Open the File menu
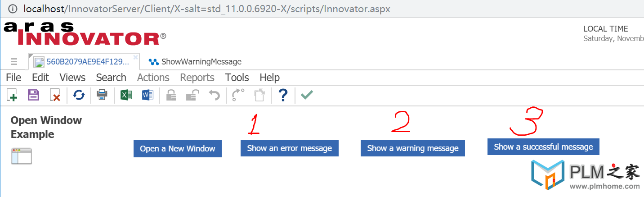Screen dimensions: 644x197 click(x=13, y=78)
